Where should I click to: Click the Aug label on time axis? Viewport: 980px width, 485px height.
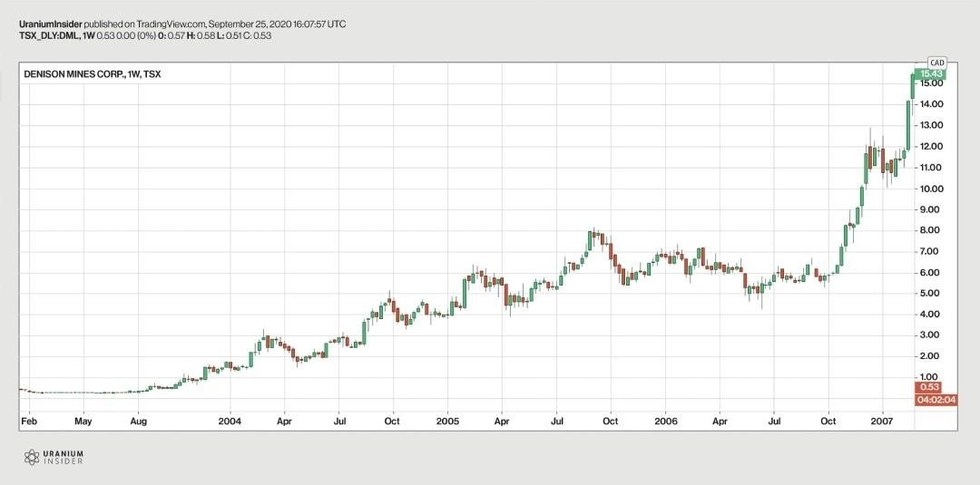(x=138, y=422)
